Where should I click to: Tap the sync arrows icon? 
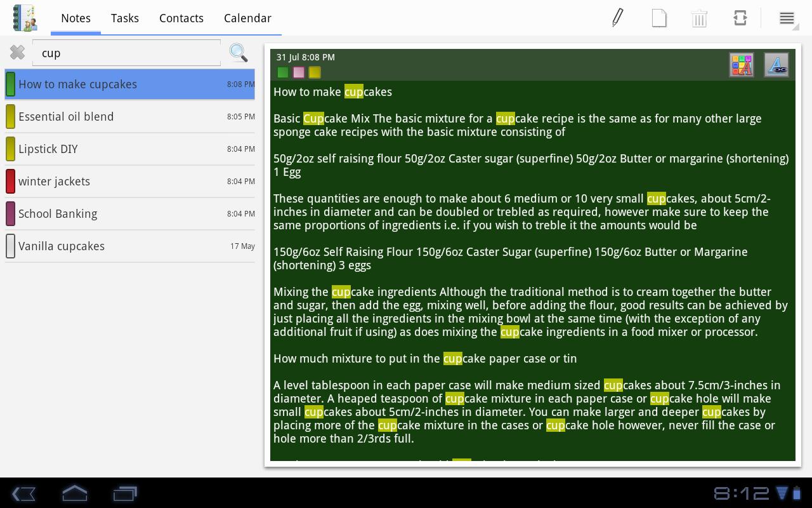[740, 18]
